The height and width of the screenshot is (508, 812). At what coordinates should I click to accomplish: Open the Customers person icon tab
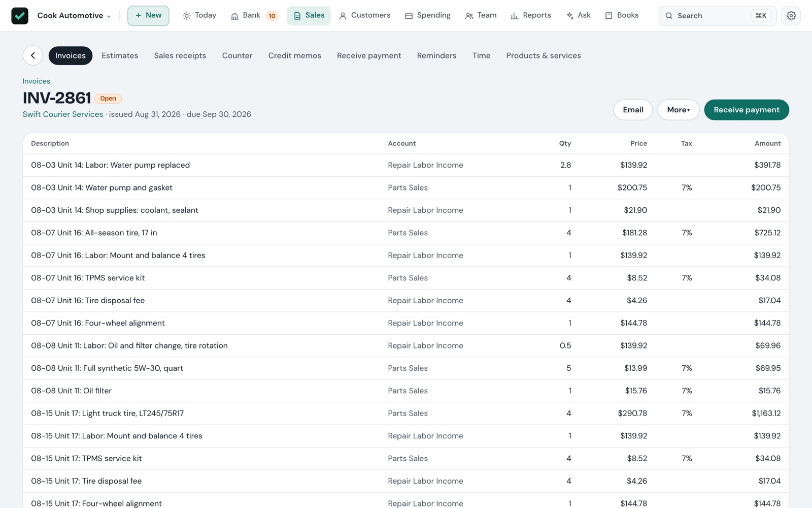364,16
